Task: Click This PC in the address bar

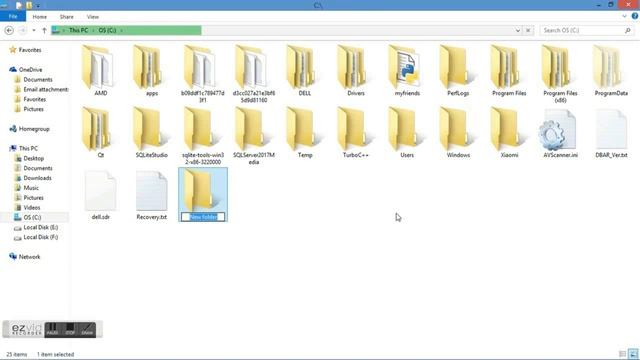Action: point(78,30)
